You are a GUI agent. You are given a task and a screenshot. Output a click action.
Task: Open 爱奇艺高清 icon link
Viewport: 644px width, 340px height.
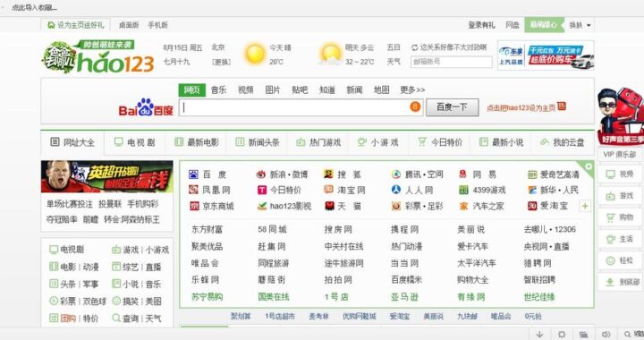[x=532, y=175]
